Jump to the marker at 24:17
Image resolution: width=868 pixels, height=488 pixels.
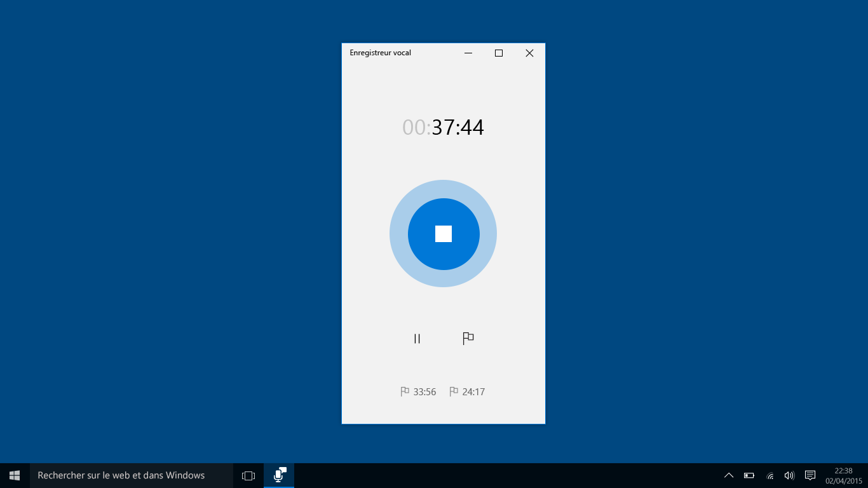[x=468, y=391]
